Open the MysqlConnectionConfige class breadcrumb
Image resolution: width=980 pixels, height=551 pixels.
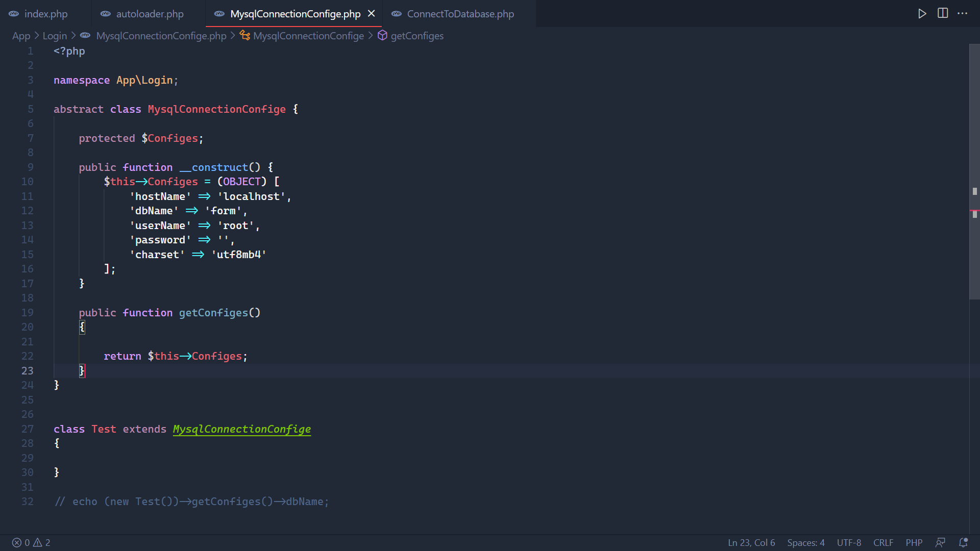pyautogui.click(x=308, y=36)
